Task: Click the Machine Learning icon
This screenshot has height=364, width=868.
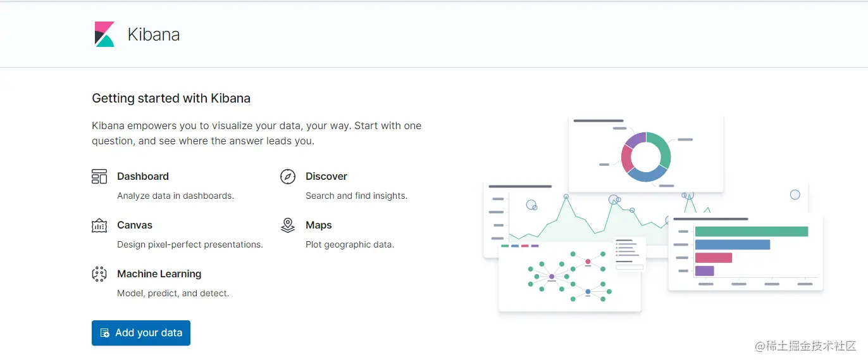Action: click(x=99, y=274)
